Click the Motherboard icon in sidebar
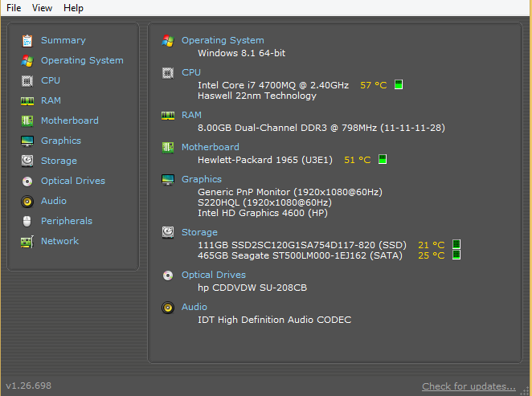The width and height of the screenshot is (532, 396). (27, 120)
